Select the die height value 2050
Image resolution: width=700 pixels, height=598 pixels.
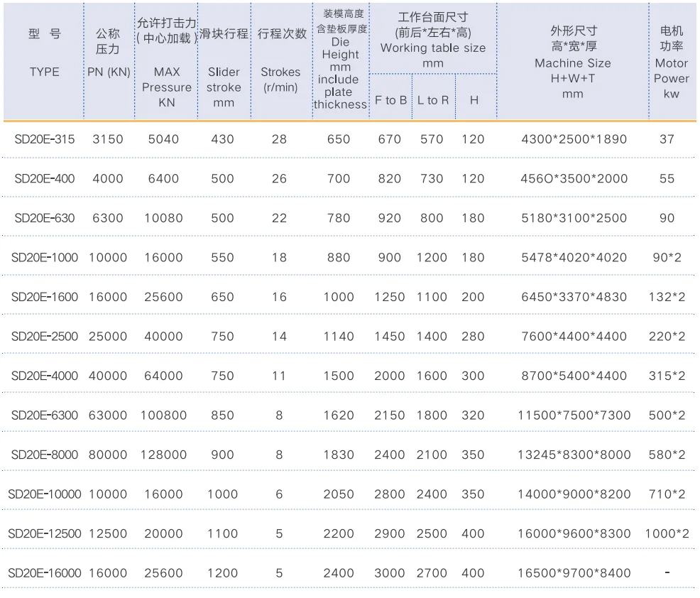click(x=339, y=494)
